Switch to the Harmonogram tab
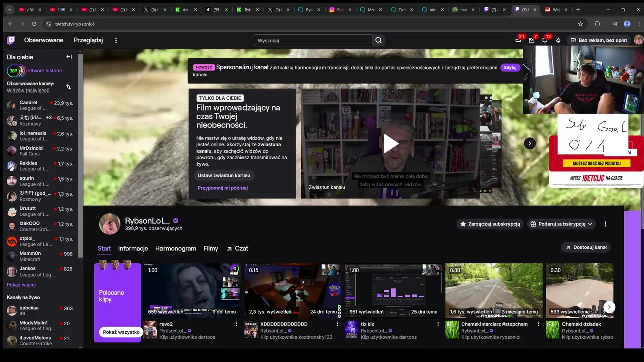This screenshot has width=644, height=362. [x=176, y=248]
